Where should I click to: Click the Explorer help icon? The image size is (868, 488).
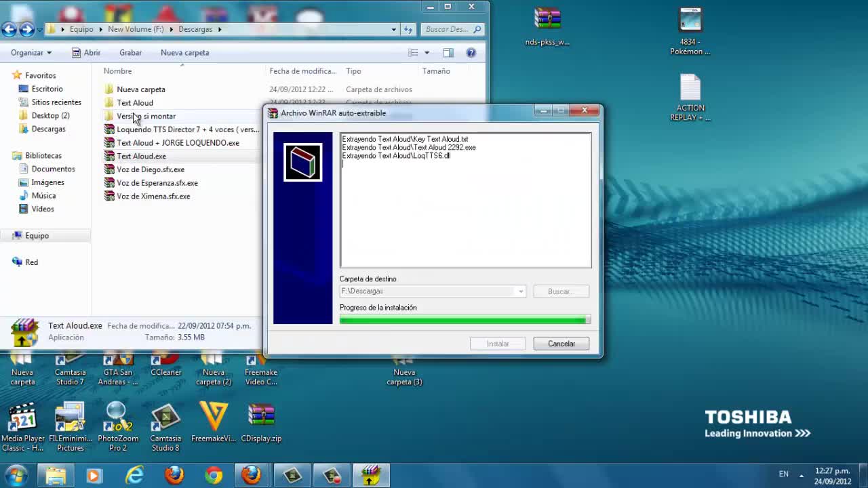[x=471, y=53]
